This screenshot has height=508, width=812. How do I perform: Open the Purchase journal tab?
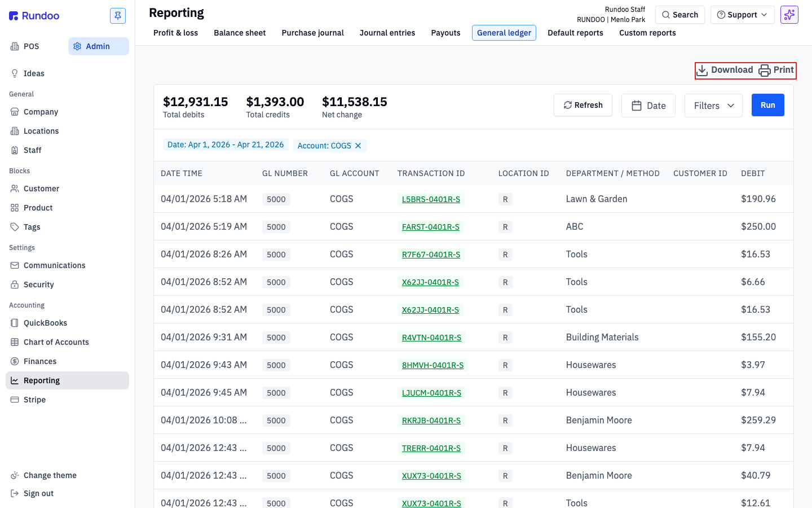click(312, 33)
